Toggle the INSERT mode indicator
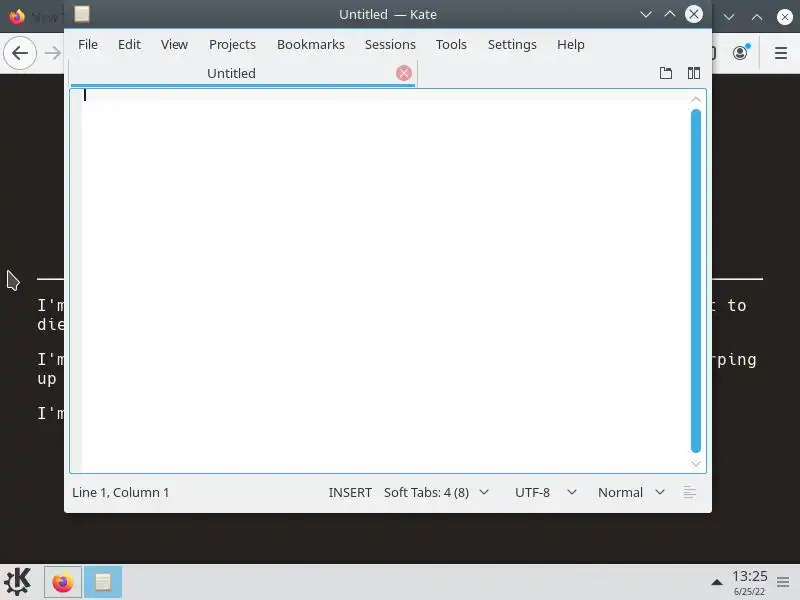This screenshot has width=800, height=600. (x=349, y=492)
